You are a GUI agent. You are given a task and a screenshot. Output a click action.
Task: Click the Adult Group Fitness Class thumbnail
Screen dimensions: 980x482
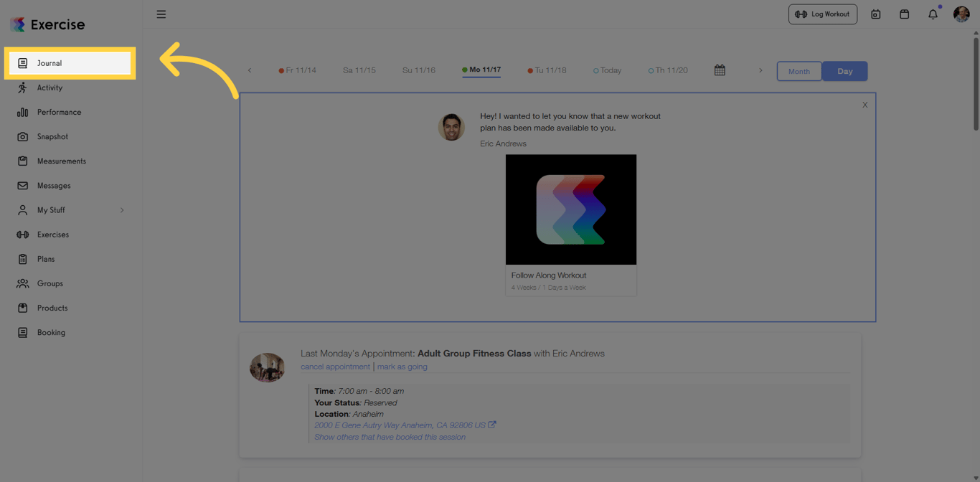tap(267, 367)
